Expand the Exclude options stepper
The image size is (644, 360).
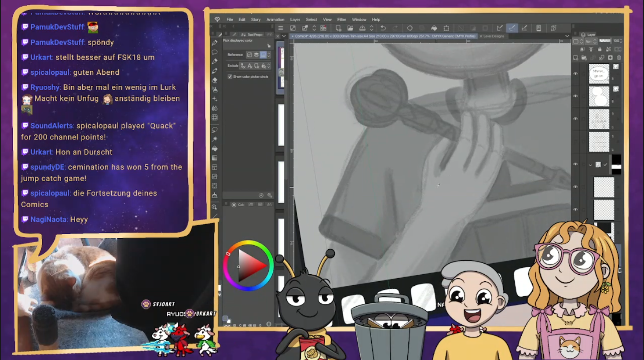(269, 65)
